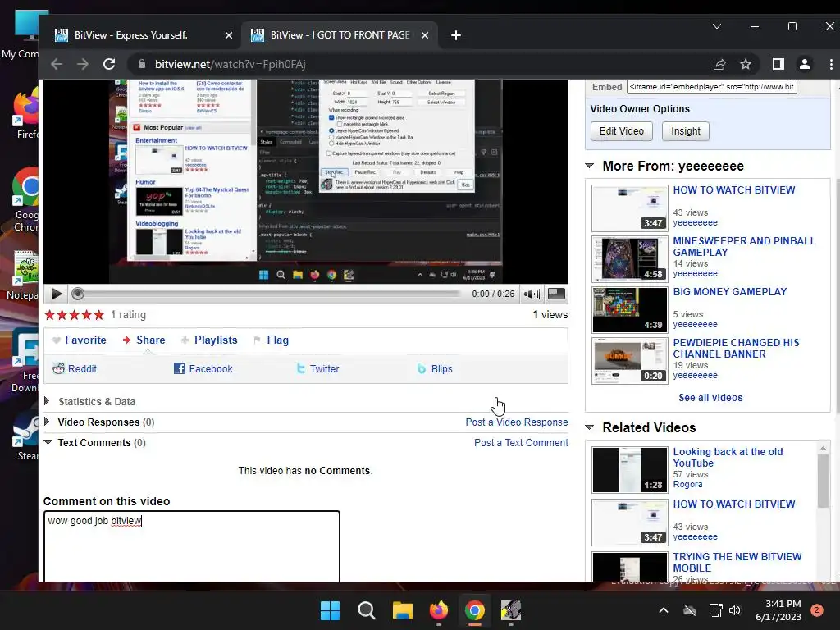Play the video with the play button
This screenshot has height=630, width=840.
[x=57, y=294]
